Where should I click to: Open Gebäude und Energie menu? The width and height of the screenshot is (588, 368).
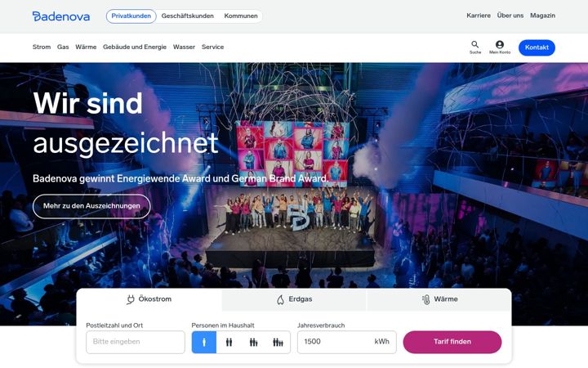click(x=135, y=47)
